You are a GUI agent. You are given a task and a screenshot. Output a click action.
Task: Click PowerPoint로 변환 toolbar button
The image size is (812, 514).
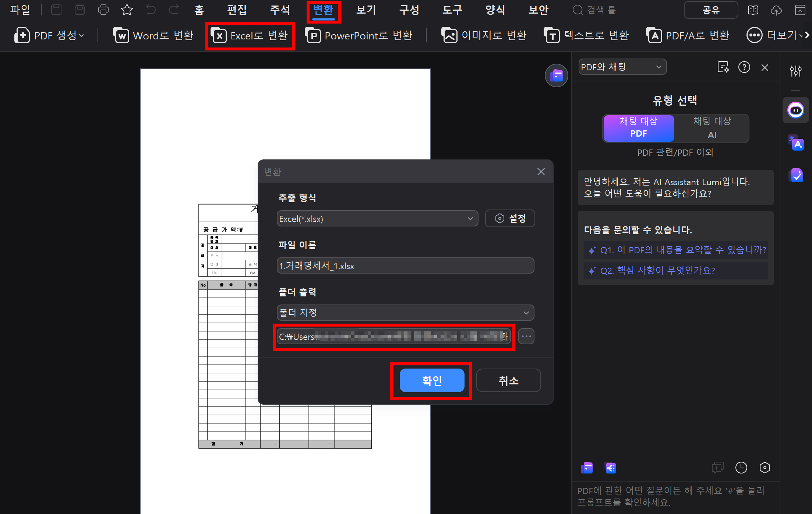click(x=359, y=35)
